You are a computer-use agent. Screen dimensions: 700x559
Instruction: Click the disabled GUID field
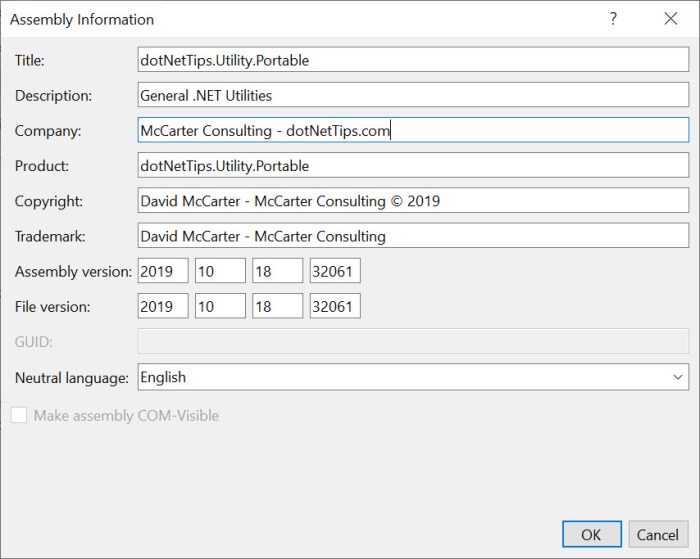[413, 341]
